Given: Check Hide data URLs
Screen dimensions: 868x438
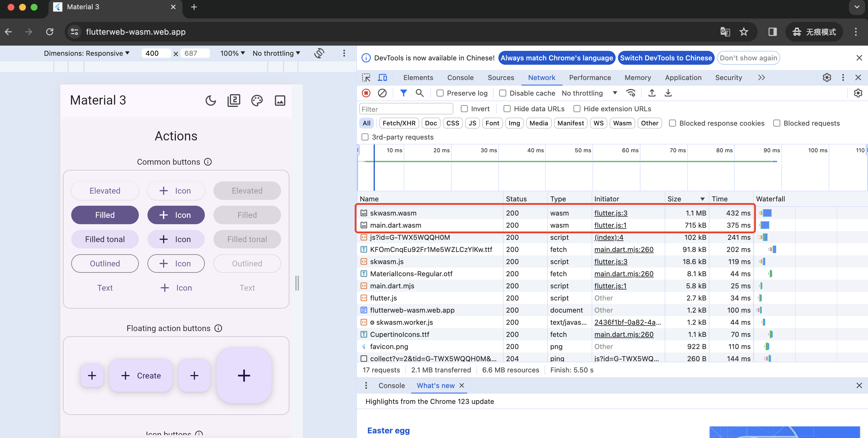Looking at the screenshot, I should tap(507, 109).
